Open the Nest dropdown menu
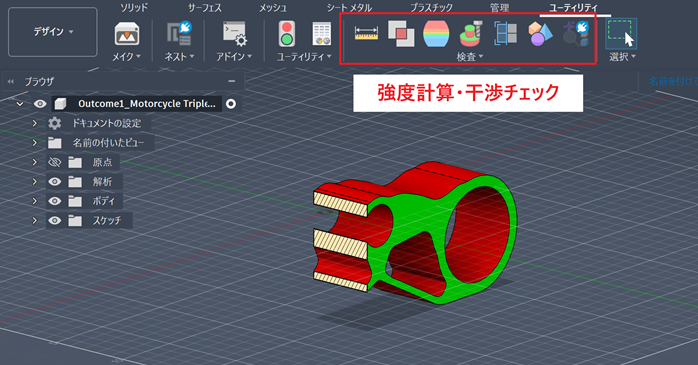This screenshot has height=365, width=698. (179, 57)
